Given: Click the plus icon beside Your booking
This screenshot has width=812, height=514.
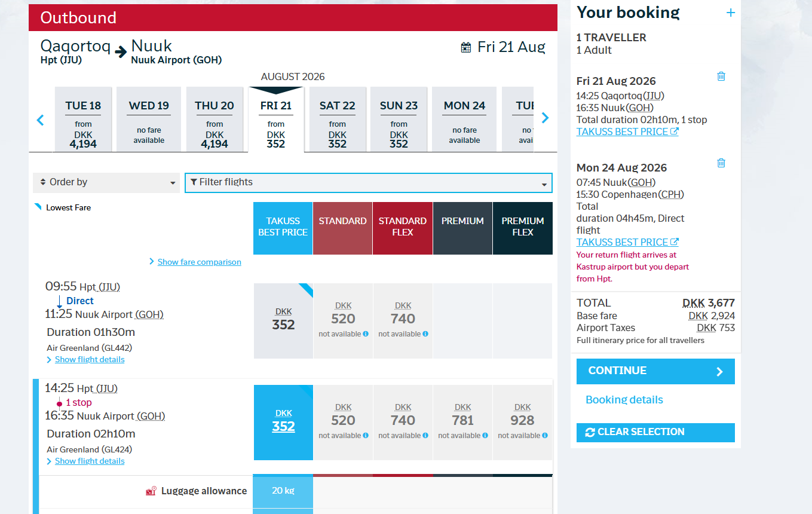Looking at the screenshot, I should click(730, 13).
